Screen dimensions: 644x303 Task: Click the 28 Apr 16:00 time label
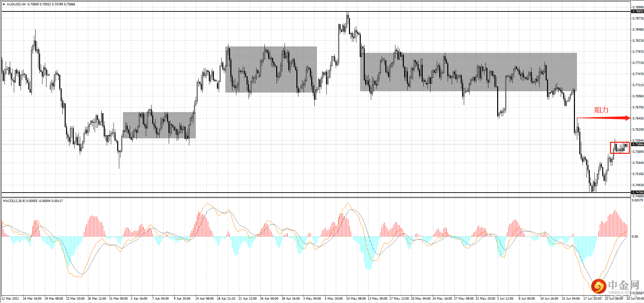tap(291, 299)
